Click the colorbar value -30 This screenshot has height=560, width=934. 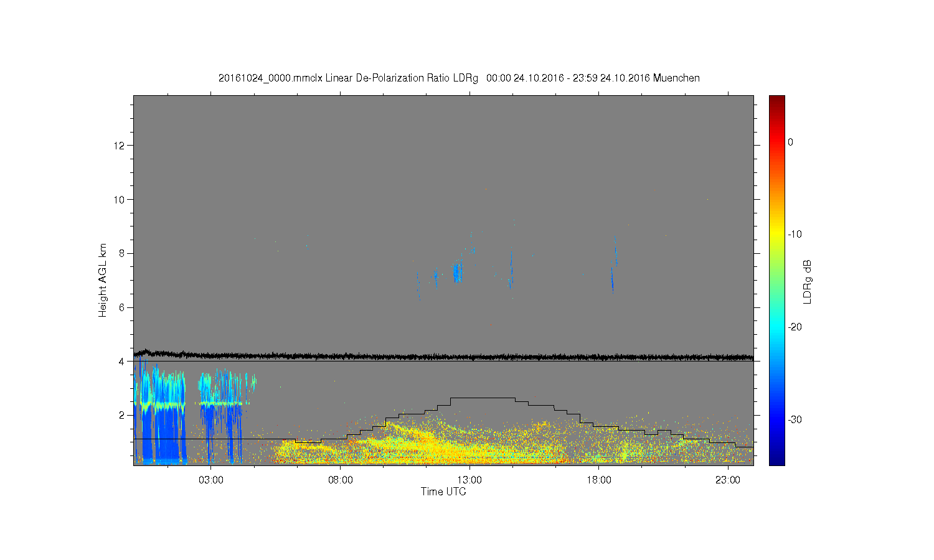[x=795, y=420]
